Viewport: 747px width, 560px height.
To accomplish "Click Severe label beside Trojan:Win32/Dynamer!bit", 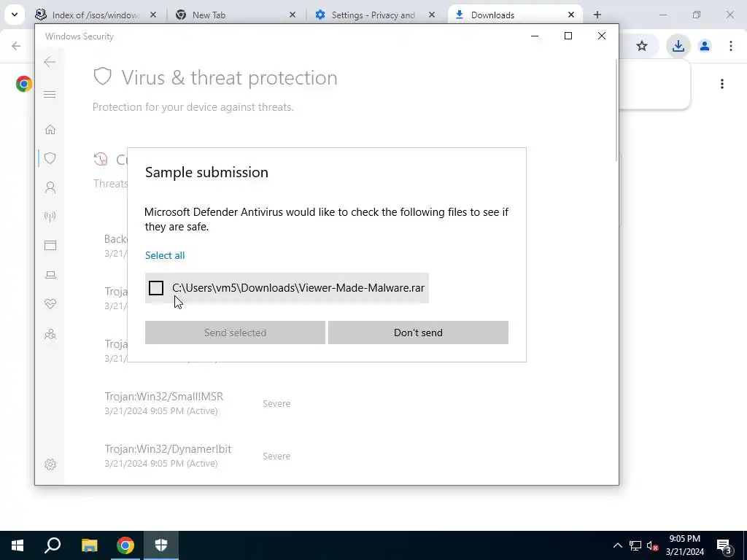I will pyautogui.click(x=276, y=456).
